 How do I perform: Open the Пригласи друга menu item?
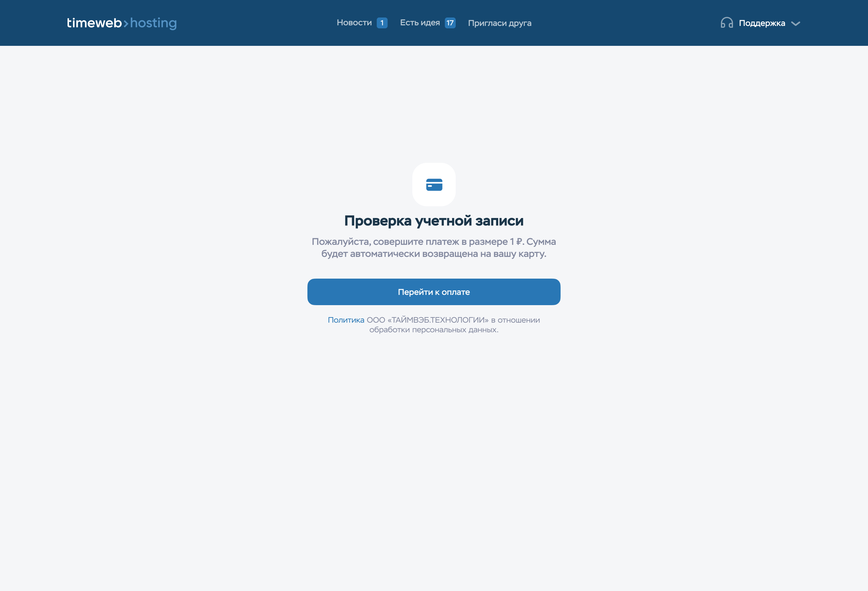pos(499,23)
